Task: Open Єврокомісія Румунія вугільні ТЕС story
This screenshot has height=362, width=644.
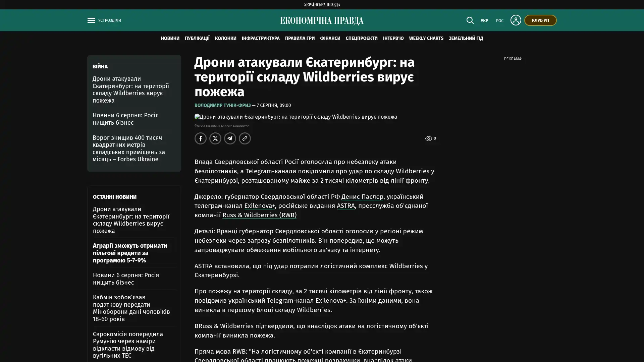Action: [x=128, y=345]
